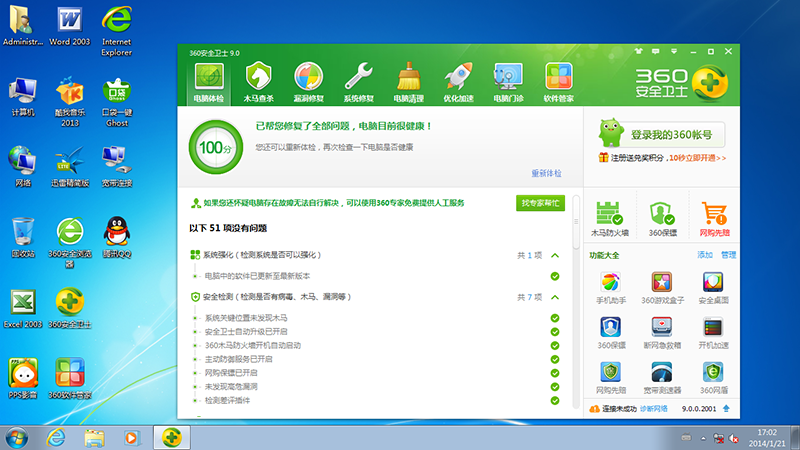Toggle 网购先赔 shopping protection shortcut
Image resolution: width=800 pixels, height=450 pixels.
pos(714,219)
